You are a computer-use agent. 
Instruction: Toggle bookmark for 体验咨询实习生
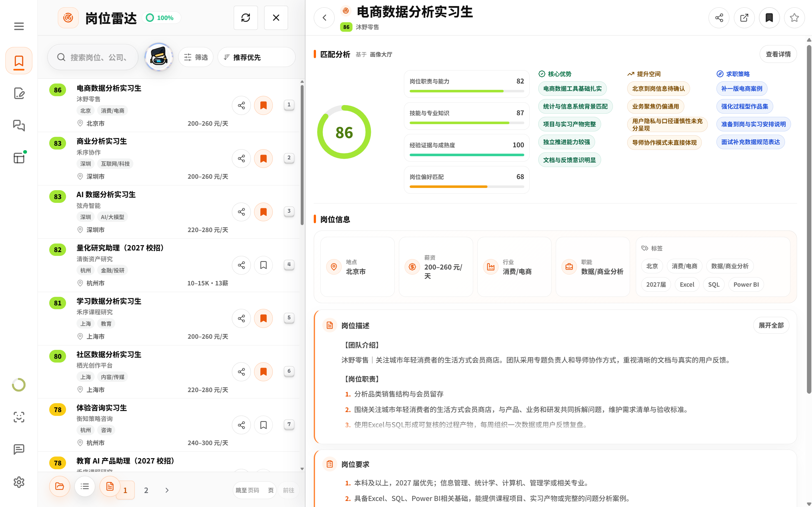[263, 425]
